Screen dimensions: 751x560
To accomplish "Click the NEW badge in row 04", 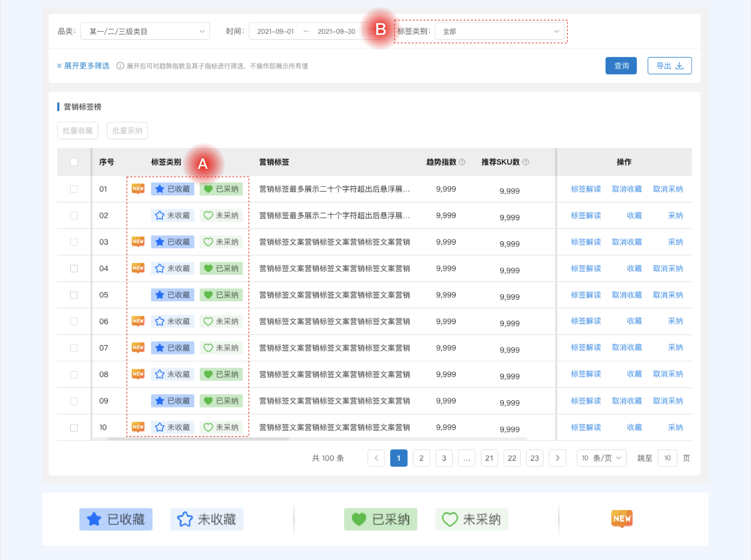I will click(x=138, y=268).
